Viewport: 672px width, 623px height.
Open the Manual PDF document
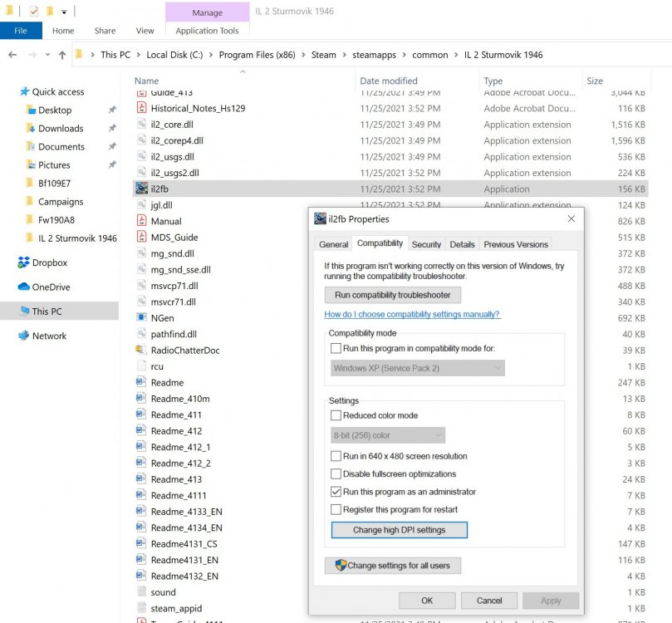coord(166,221)
